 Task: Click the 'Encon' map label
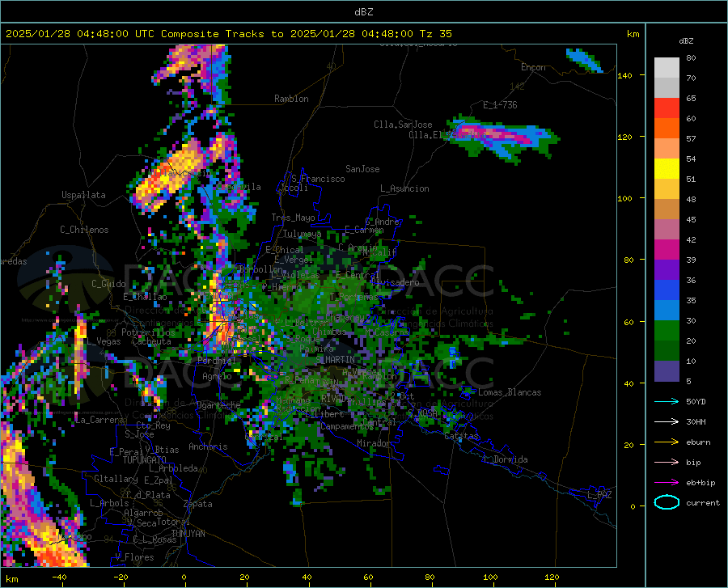(x=533, y=67)
